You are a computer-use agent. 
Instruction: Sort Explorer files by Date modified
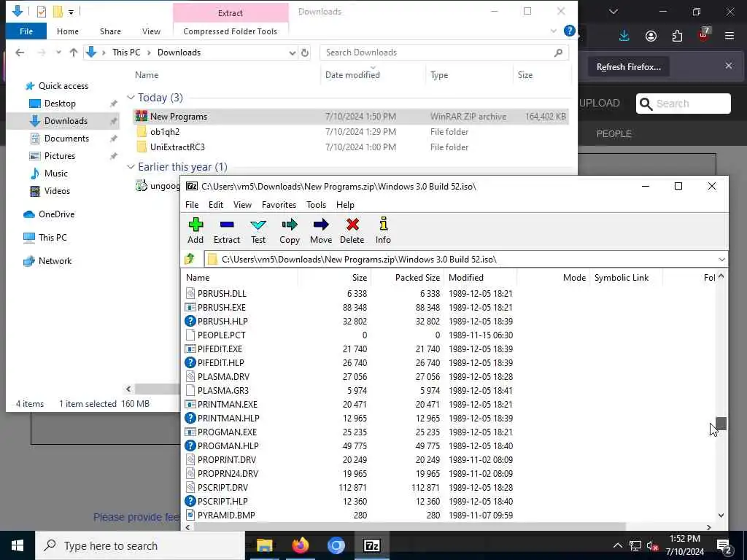(x=352, y=75)
